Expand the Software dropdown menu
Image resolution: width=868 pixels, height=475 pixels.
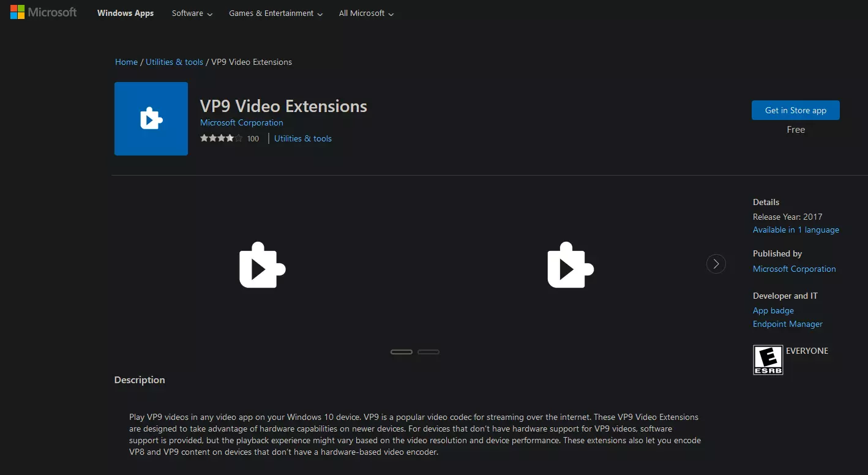click(x=192, y=13)
